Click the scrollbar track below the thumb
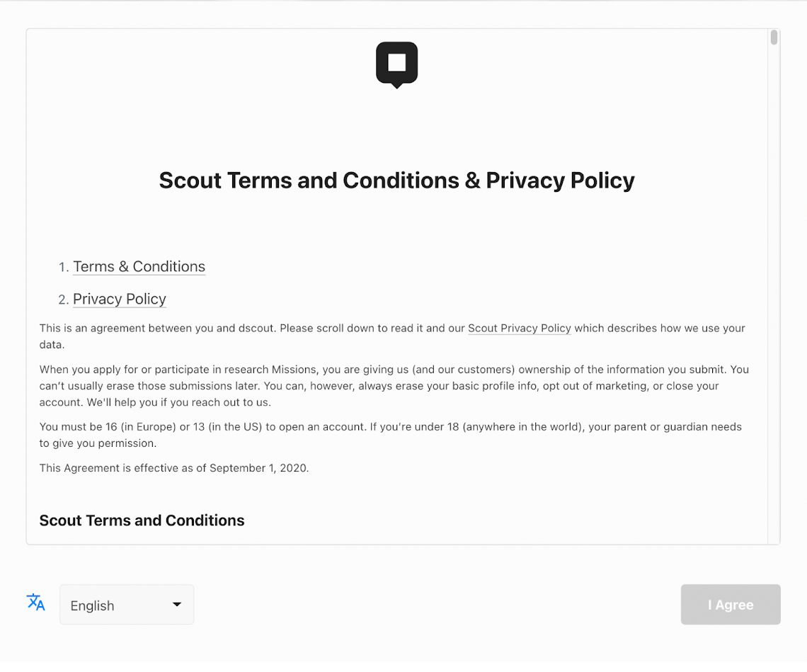Screen dimensions: 807x672 [x=774, y=294]
